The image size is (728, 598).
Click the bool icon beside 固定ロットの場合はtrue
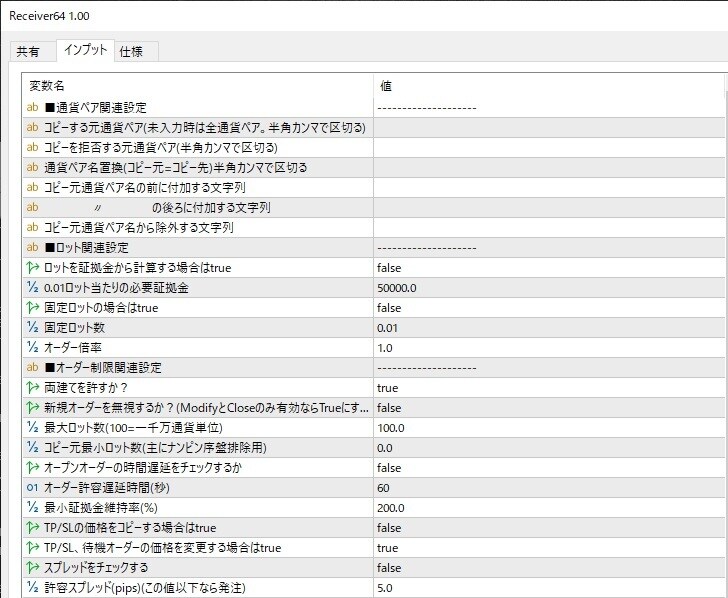[32, 307]
